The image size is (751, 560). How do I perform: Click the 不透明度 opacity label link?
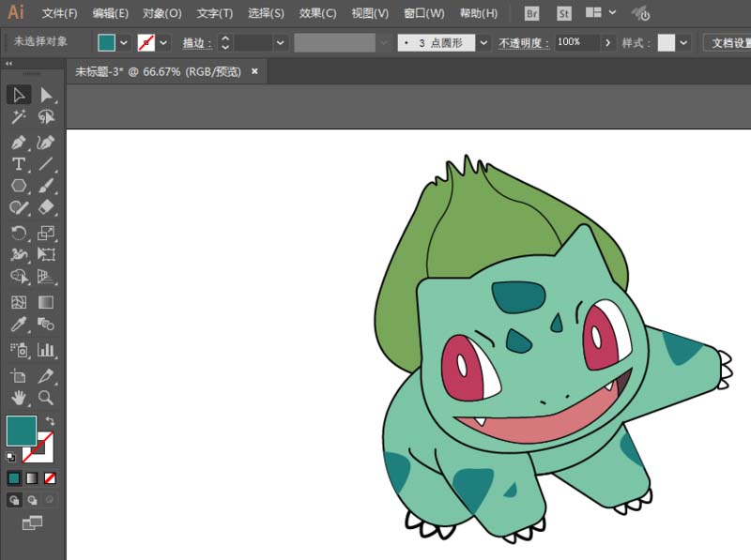524,43
